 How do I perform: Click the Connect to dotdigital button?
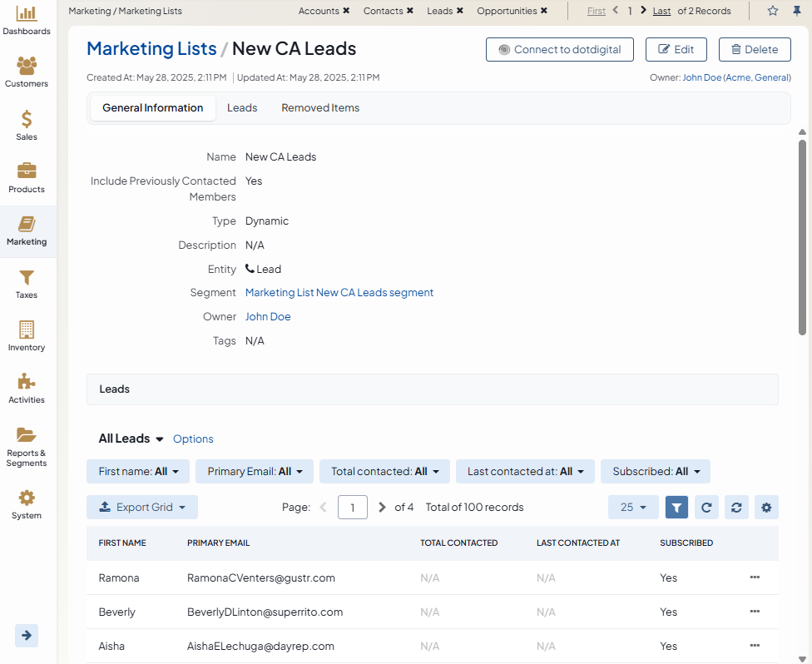560,50
